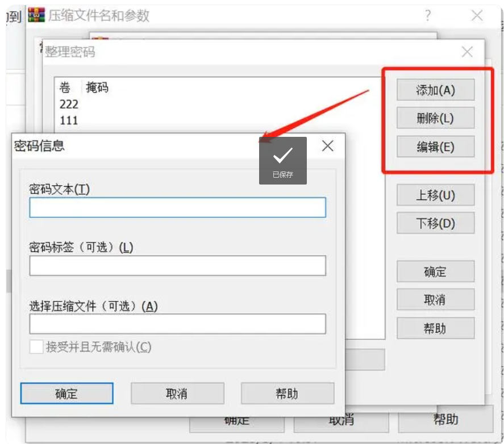Focus the 密码文本(T) input field
This screenshot has width=504, height=444.
(x=177, y=208)
